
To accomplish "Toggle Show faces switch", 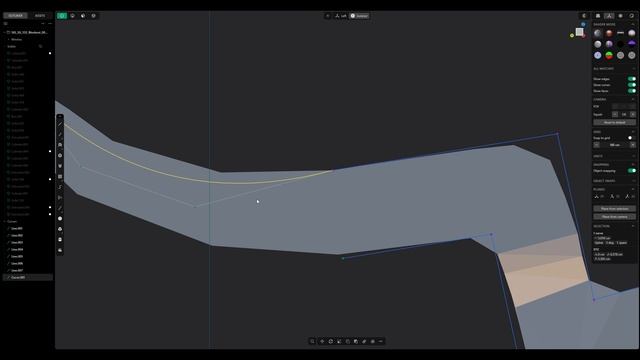I will pyautogui.click(x=631, y=91).
